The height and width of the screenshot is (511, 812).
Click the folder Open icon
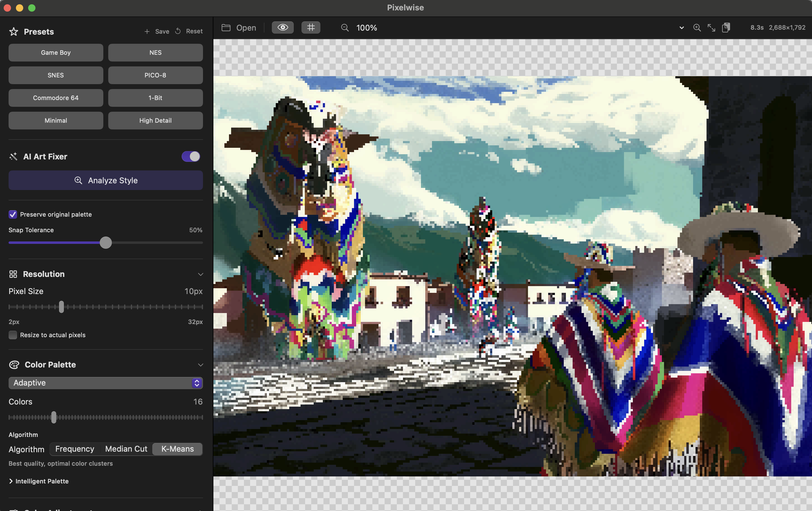click(x=226, y=28)
